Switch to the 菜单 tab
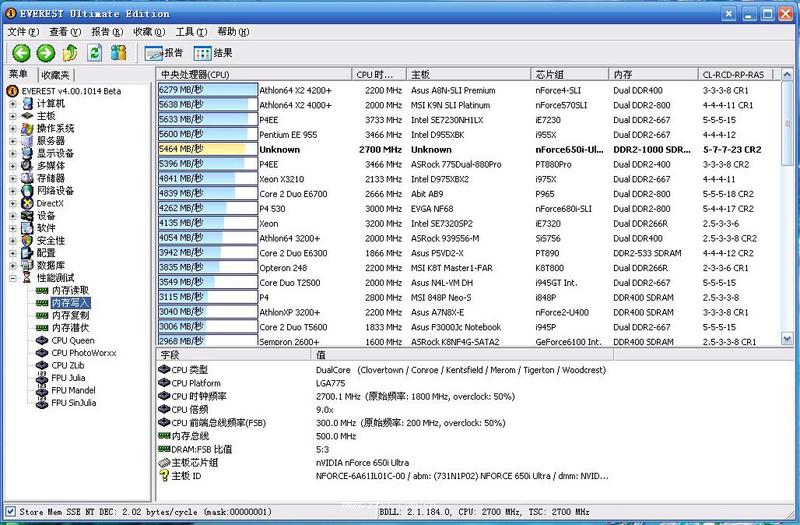 pyautogui.click(x=18, y=74)
